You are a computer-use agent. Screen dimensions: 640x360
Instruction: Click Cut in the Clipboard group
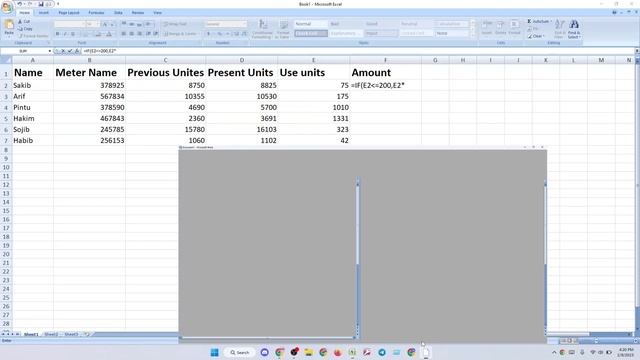tap(24, 21)
